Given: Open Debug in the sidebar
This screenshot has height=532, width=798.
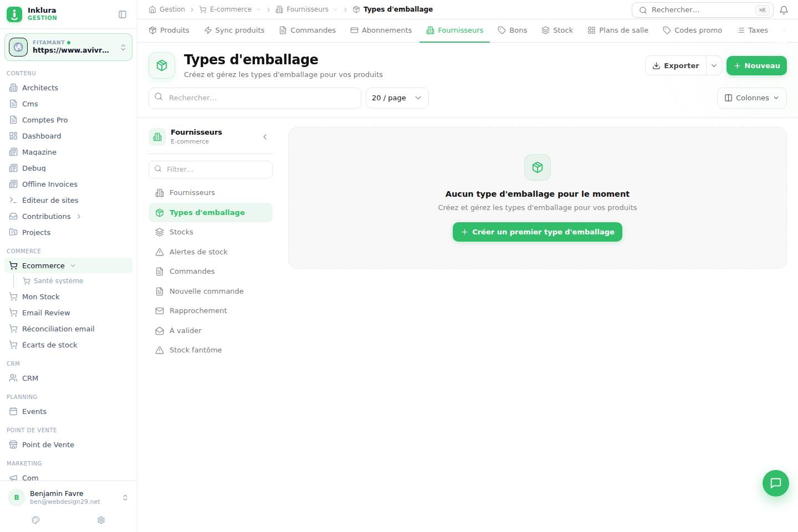Looking at the screenshot, I should tap(68, 168).
